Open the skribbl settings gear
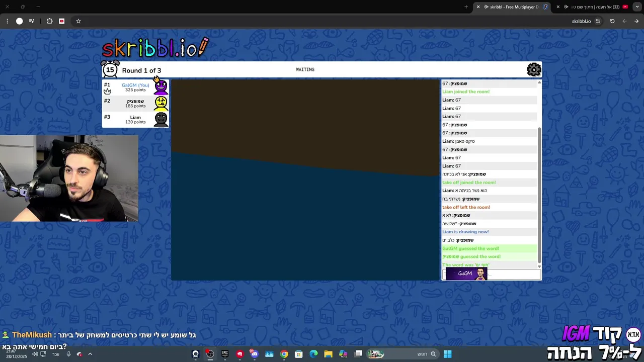The width and height of the screenshot is (644, 362). click(x=534, y=70)
